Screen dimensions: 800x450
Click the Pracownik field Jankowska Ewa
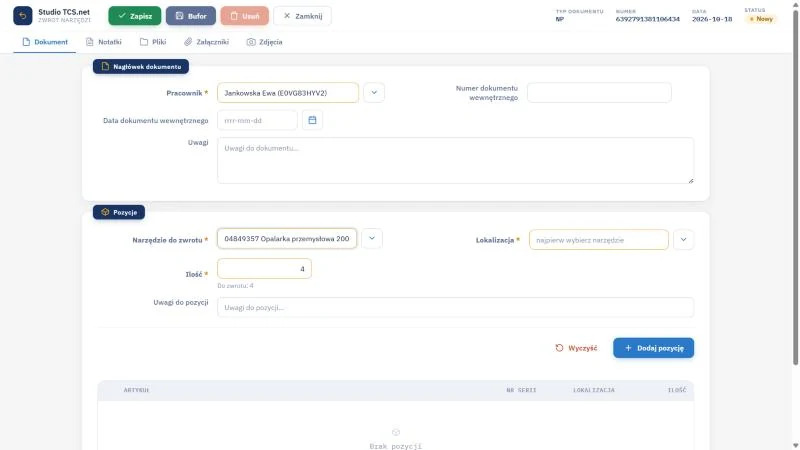pos(288,93)
